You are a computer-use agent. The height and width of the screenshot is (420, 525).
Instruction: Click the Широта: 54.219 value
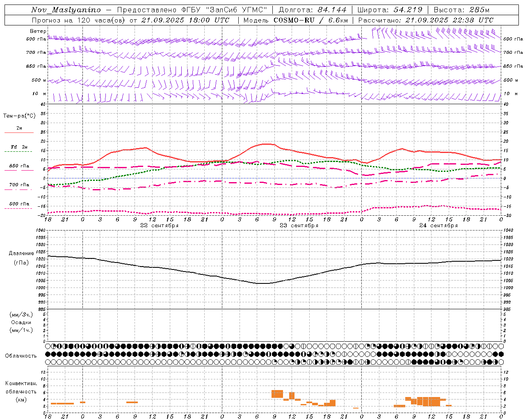(390, 10)
